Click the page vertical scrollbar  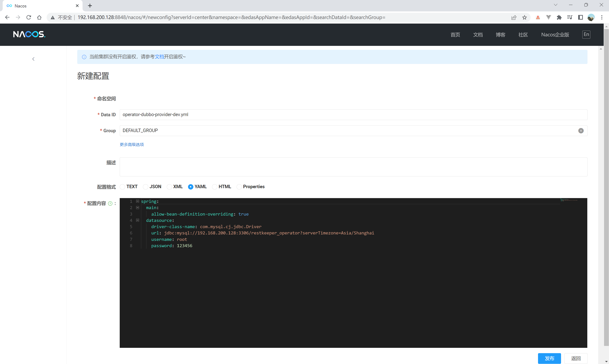(606, 172)
